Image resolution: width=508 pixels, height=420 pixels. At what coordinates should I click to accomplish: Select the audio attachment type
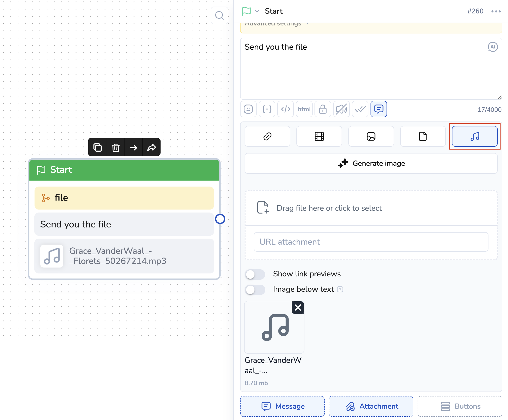coord(475,137)
